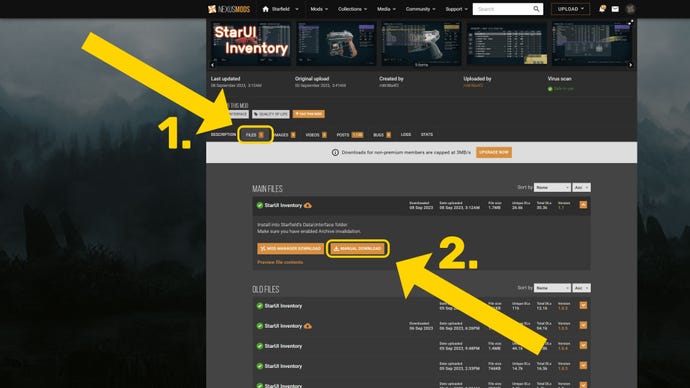Viewport: 690px width, 388px height.
Task: Switch to the Posts tab
Action: [x=350, y=135]
